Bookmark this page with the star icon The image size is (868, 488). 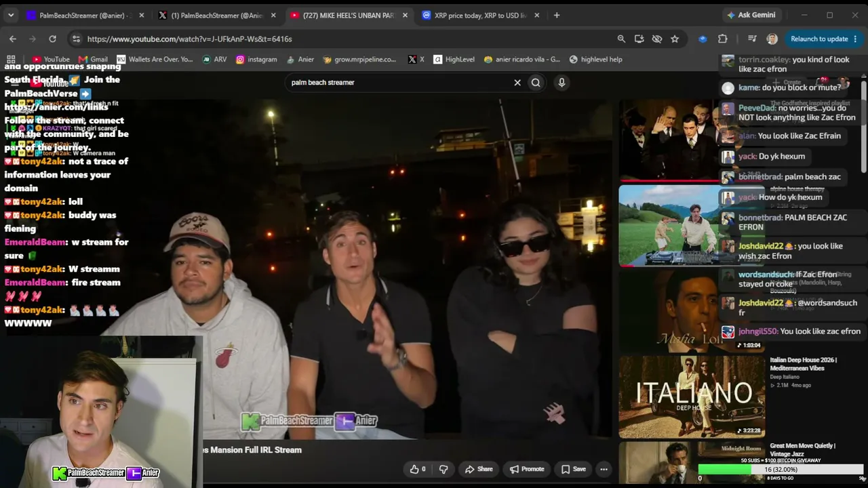[675, 39]
